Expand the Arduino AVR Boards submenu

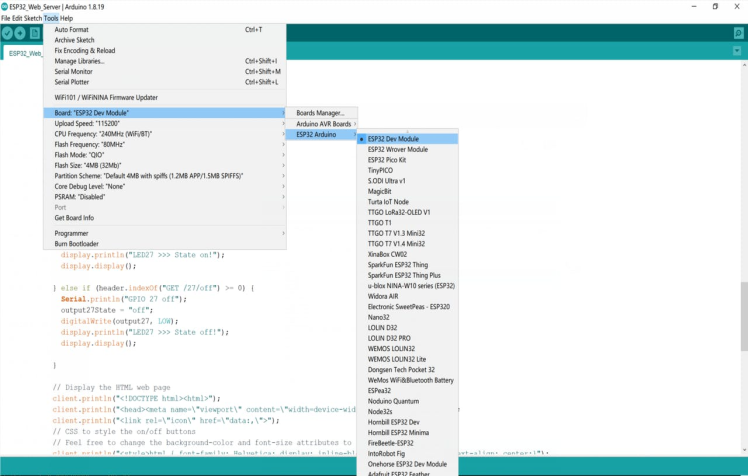[323, 124]
